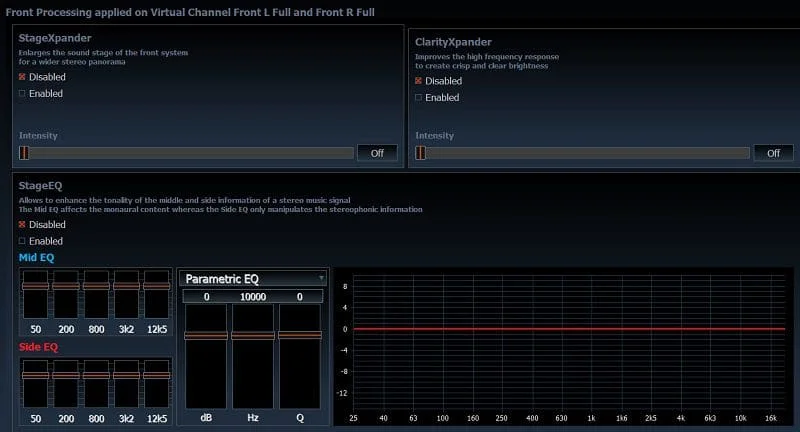
Task: Click the Q value field showing 0
Action: (x=299, y=297)
